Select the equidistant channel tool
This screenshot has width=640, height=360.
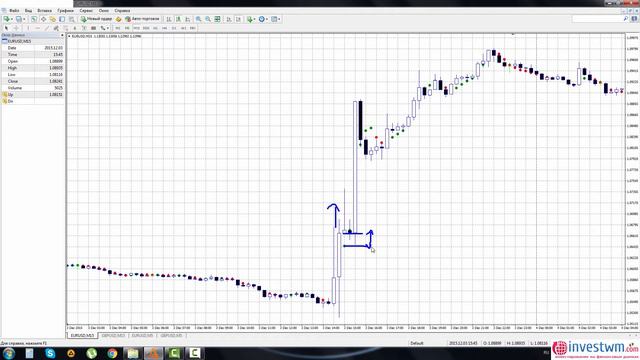coord(56,28)
